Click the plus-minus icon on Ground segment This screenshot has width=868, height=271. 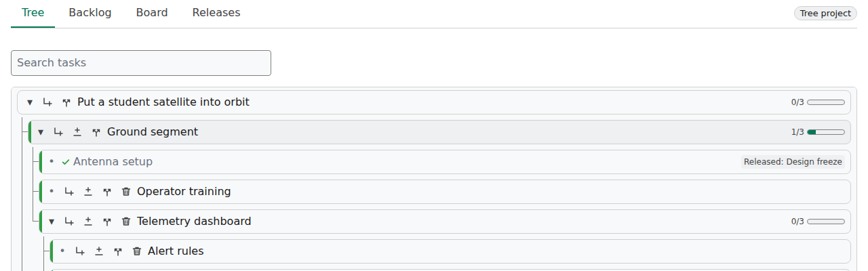(x=77, y=132)
